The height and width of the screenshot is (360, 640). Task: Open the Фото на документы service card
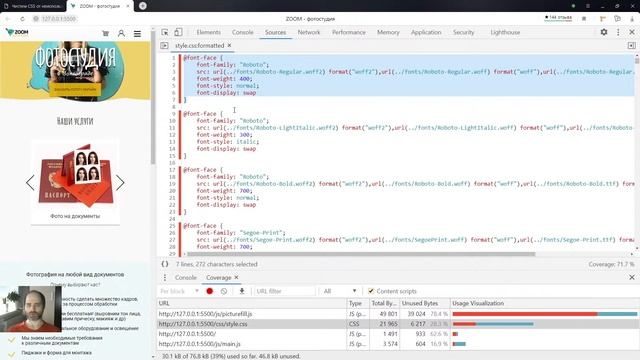(75, 182)
